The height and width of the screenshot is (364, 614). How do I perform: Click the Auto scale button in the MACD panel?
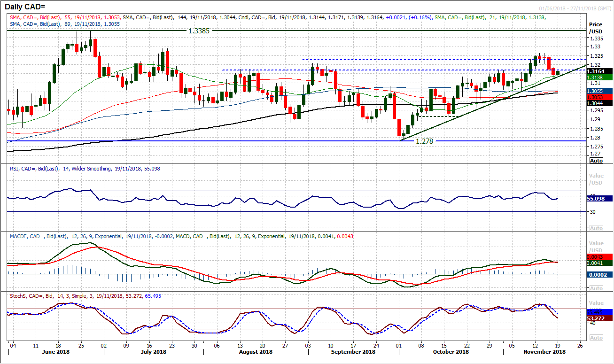[x=596, y=288]
